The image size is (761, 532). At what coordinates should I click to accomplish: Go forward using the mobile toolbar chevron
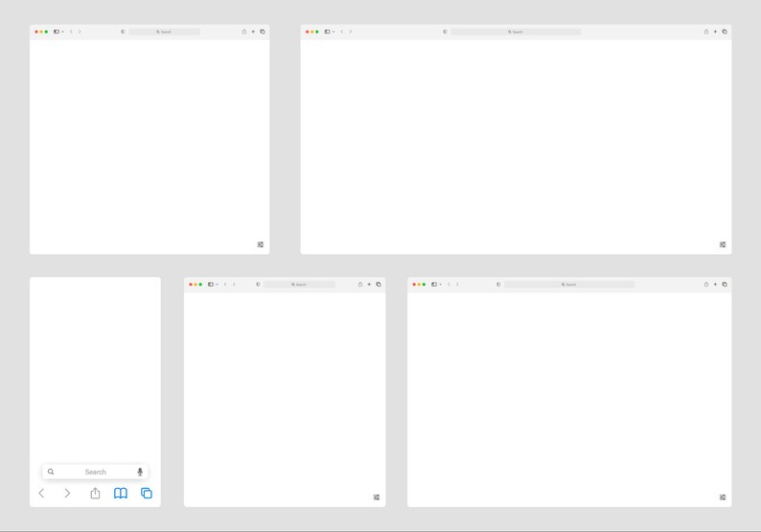click(x=67, y=493)
